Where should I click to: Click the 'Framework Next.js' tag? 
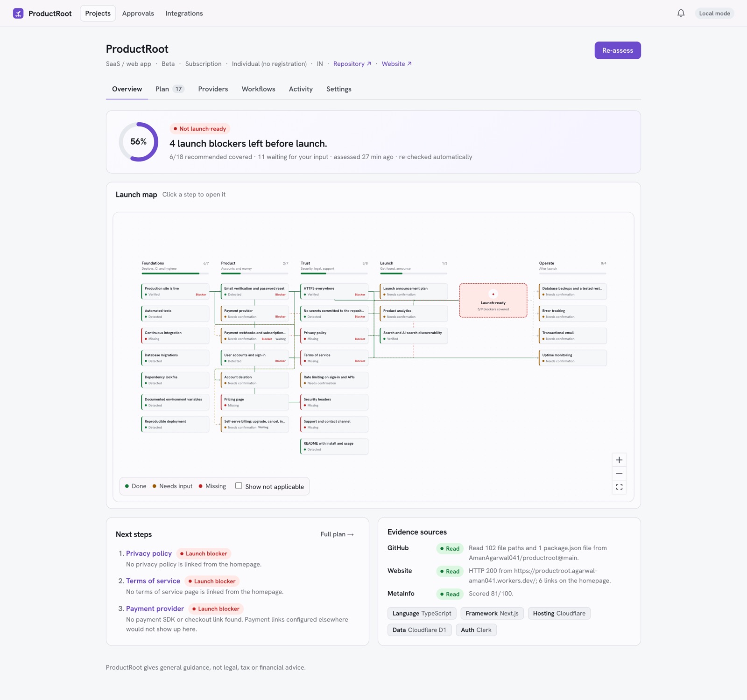coord(492,613)
